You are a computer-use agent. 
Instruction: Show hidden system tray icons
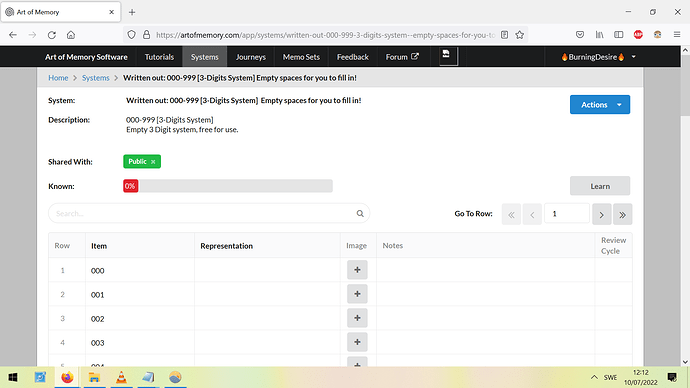pyautogui.click(x=594, y=377)
